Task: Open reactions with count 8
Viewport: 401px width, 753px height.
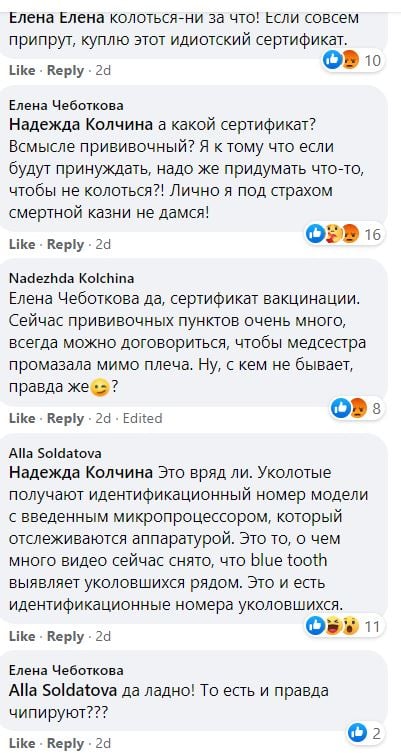Action: pyautogui.click(x=357, y=408)
